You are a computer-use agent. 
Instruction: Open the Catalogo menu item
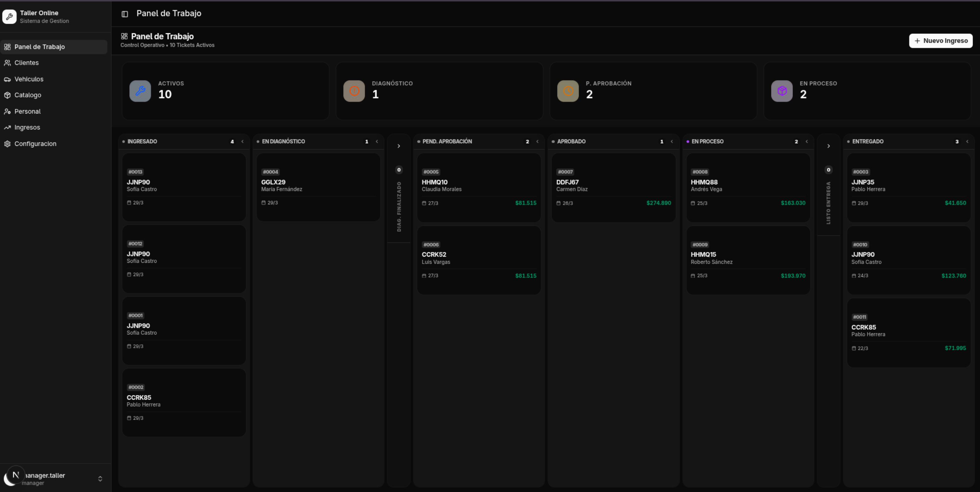54,95
